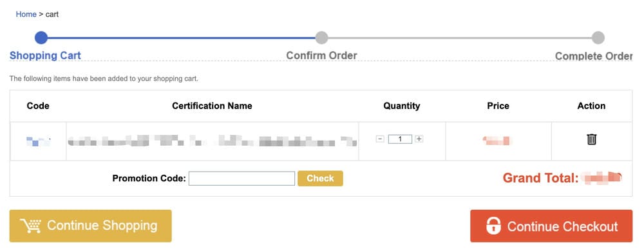The width and height of the screenshot is (644, 251).
Task: Click the Certification Name column header
Action: point(212,106)
